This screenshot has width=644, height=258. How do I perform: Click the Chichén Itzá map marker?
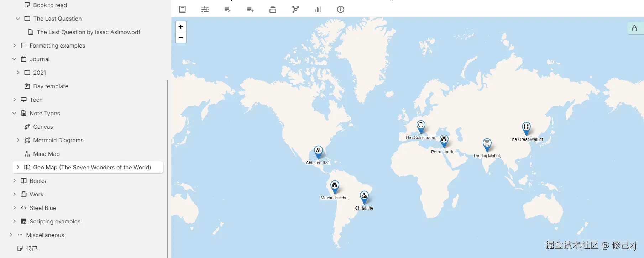318,152
